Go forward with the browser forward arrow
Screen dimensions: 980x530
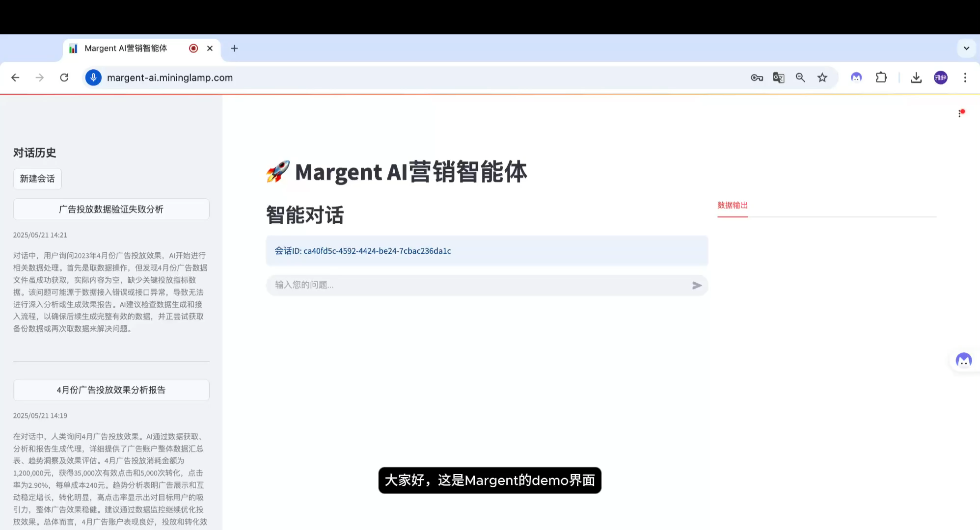40,78
